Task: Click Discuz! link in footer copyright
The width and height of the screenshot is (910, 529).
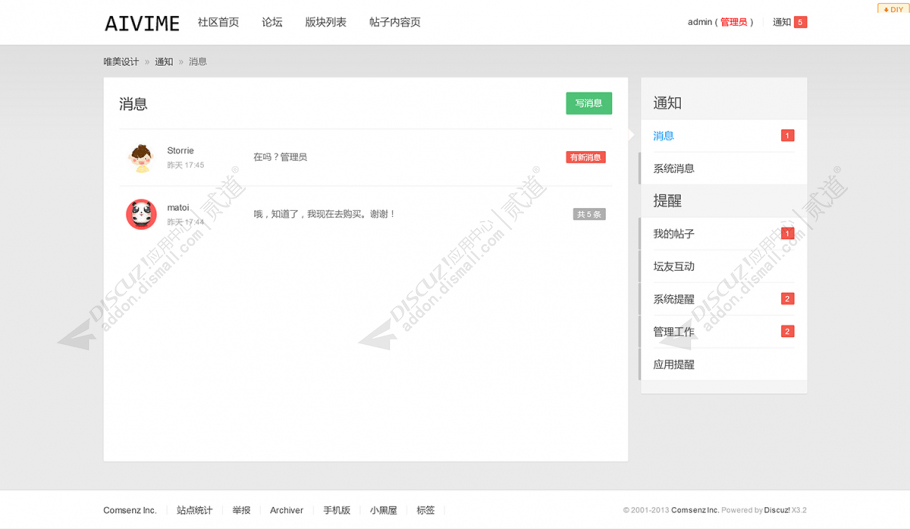Action: click(x=777, y=510)
